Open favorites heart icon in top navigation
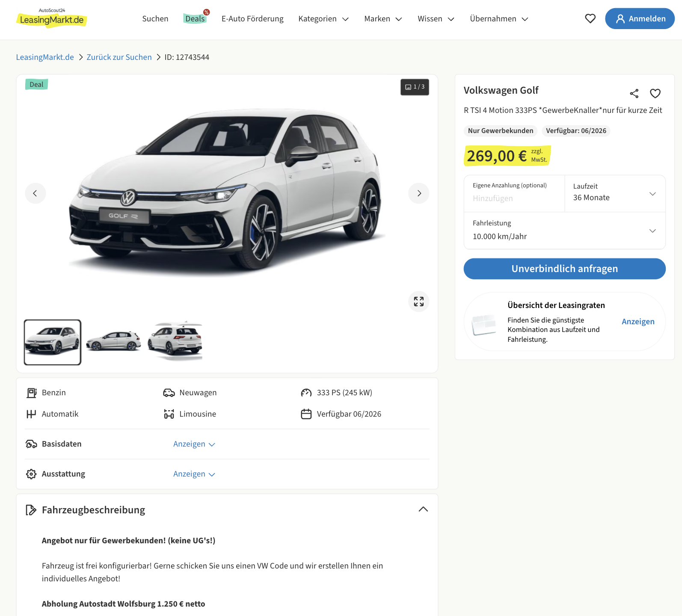The image size is (682, 616). 590,18
